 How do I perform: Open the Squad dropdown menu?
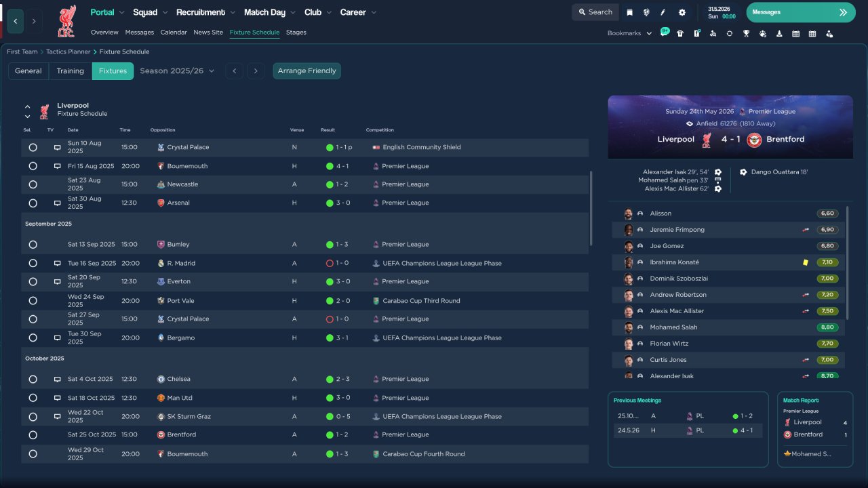[x=151, y=12]
